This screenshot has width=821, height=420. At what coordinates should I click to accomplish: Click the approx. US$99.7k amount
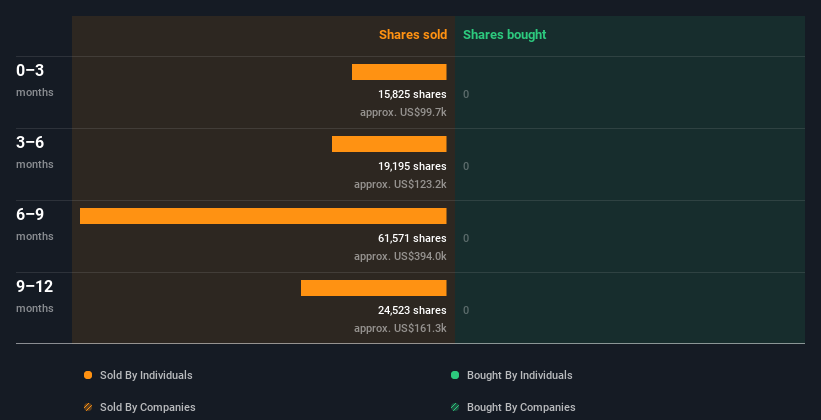(403, 112)
